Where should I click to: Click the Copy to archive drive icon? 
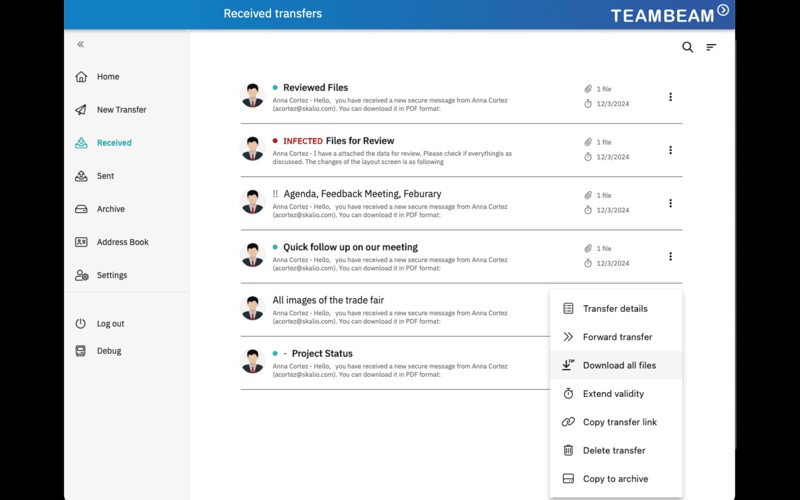568,479
